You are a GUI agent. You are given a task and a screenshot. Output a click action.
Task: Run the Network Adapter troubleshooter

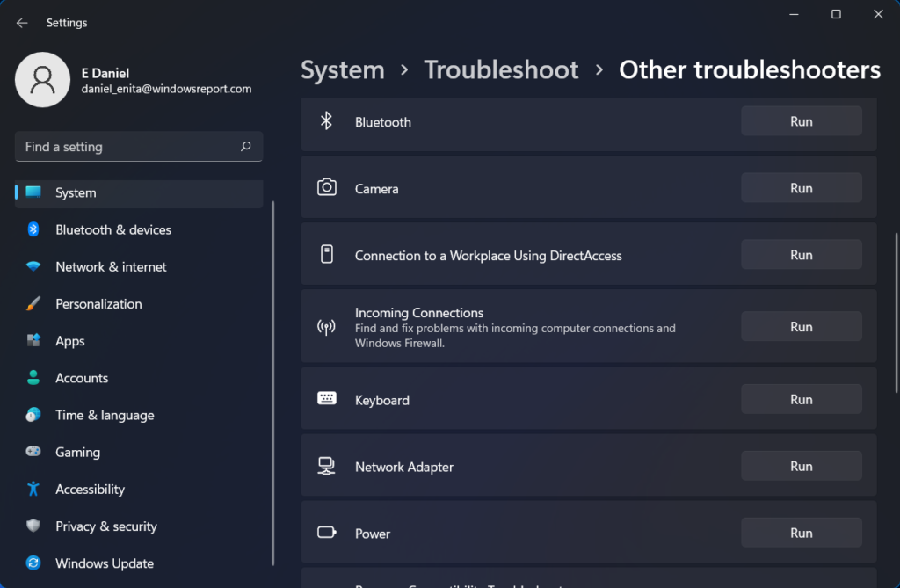point(802,466)
